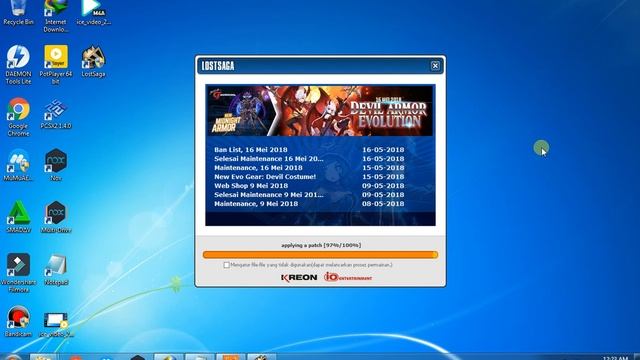
Task: Open 'Selesai Maintenance 16 Mei 20...' news item
Action: click(269, 159)
